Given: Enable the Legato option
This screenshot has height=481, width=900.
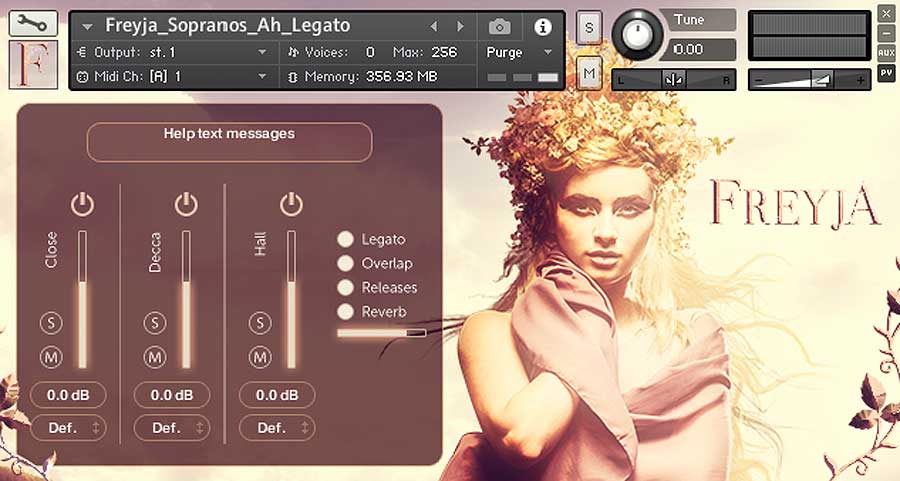Looking at the screenshot, I should 345,239.
